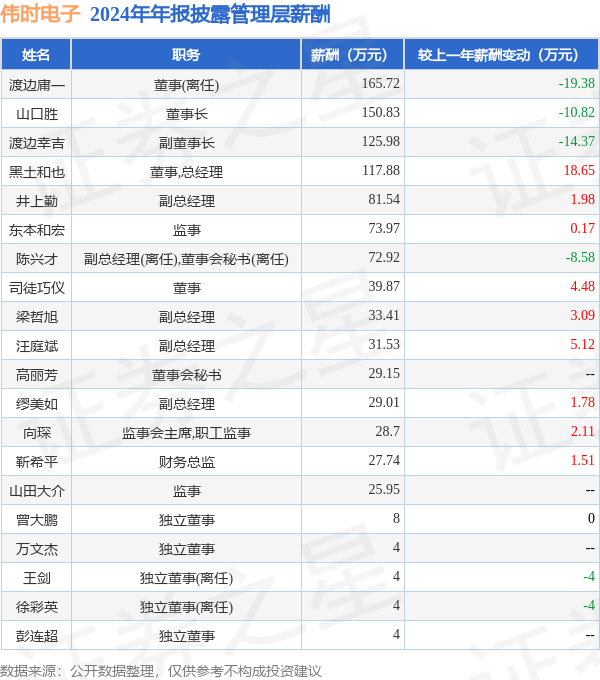Click salary value 27.74
600x680 pixels.
(x=384, y=461)
